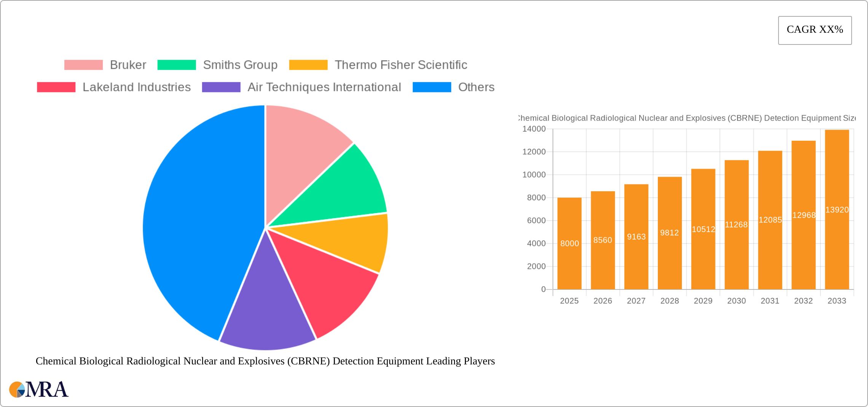Viewport: 868px width, 407px height.
Task: Select the Smiths Group green legend swatch
Action: tap(177, 65)
